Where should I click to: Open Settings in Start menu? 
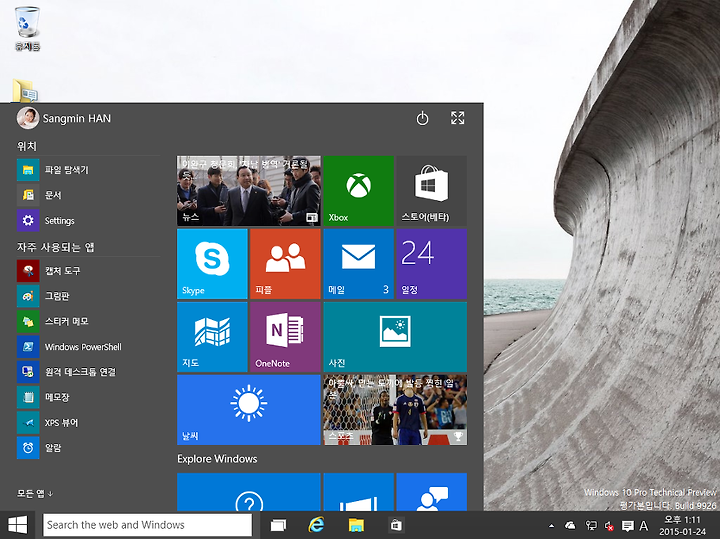tap(88, 220)
